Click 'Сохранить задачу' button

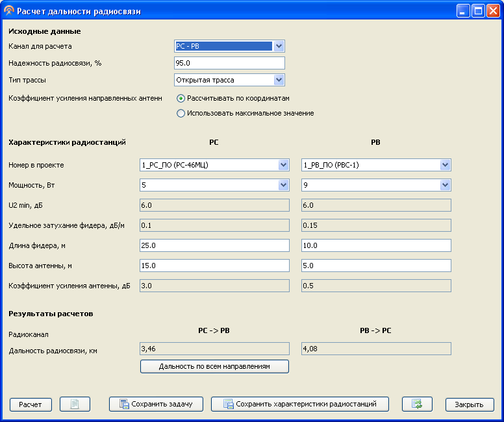[156, 404]
